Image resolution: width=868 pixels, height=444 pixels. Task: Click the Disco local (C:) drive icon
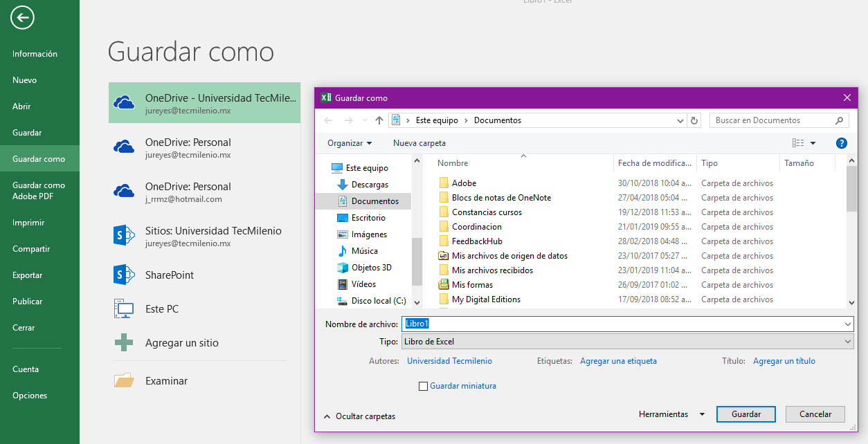[x=342, y=301]
